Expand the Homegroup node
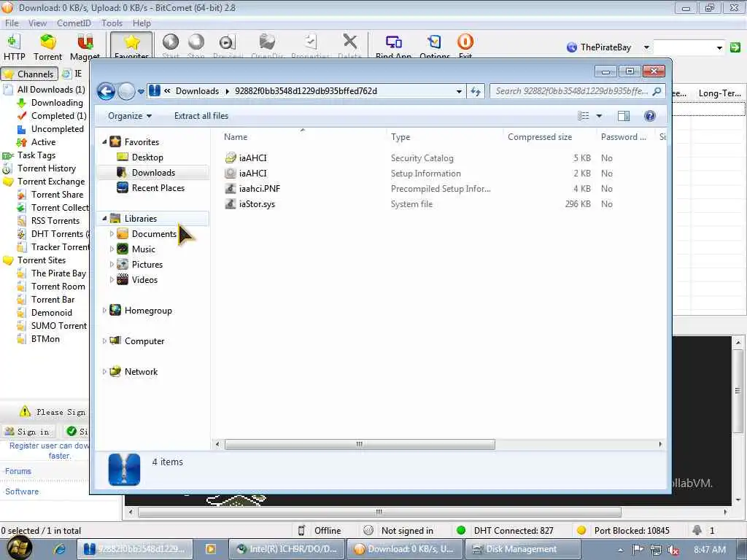Image resolution: width=747 pixels, height=560 pixels. point(104,310)
